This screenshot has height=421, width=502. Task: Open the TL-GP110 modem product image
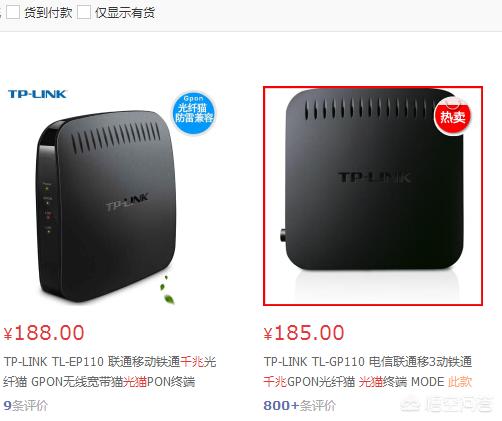tap(373, 196)
